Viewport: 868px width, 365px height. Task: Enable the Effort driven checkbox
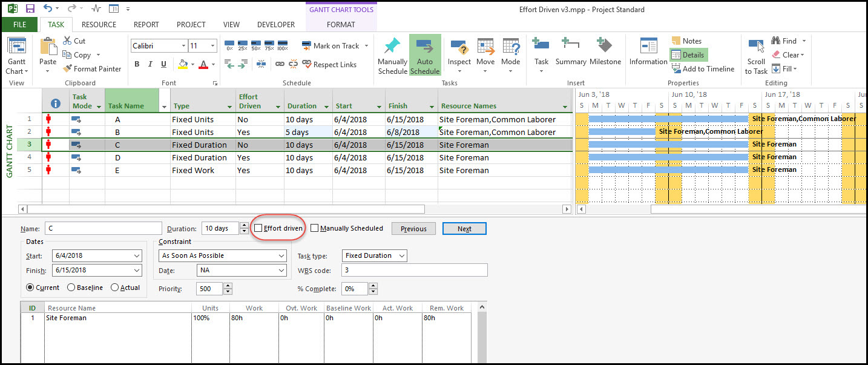pyautogui.click(x=258, y=228)
